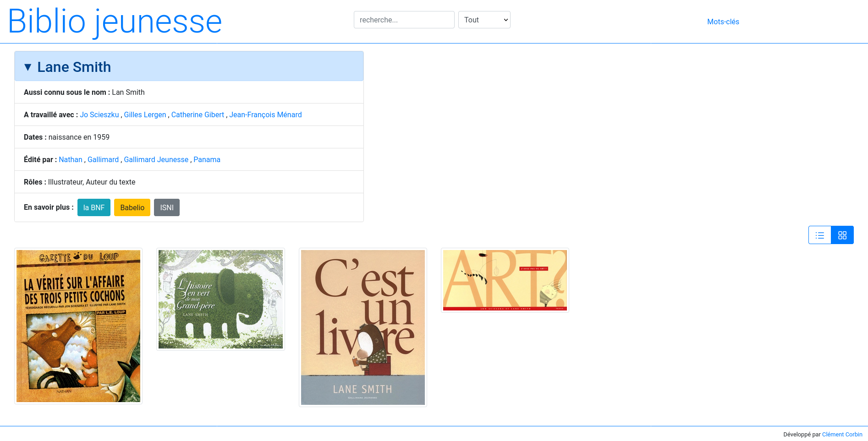View publisher Gallimard Jeunesse
Viewport: 868px width, 441px height.
pyautogui.click(x=156, y=159)
